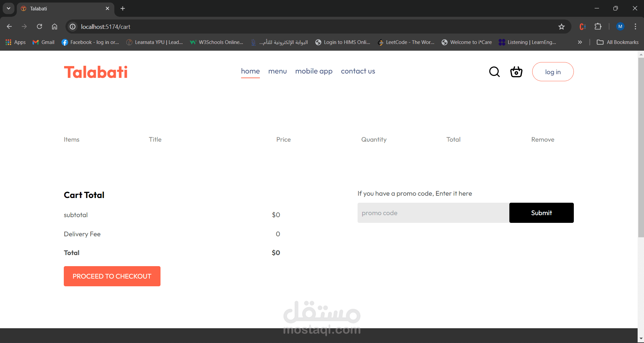Screen dimensions: 644x343
Task: Open Chrome three-dot menu
Action: [635, 27]
